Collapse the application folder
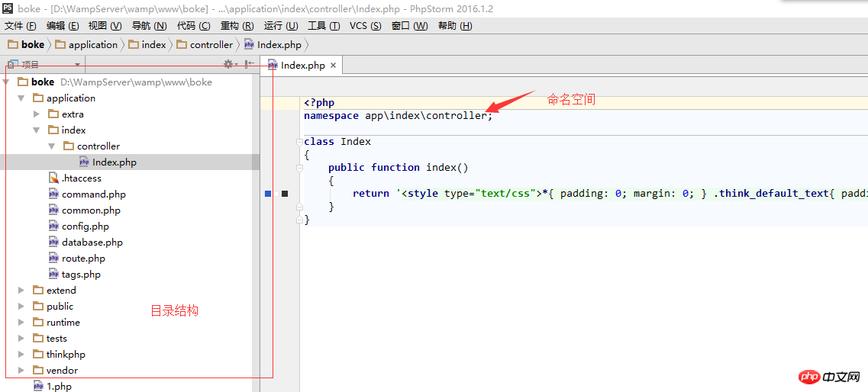 tap(21, 98)
